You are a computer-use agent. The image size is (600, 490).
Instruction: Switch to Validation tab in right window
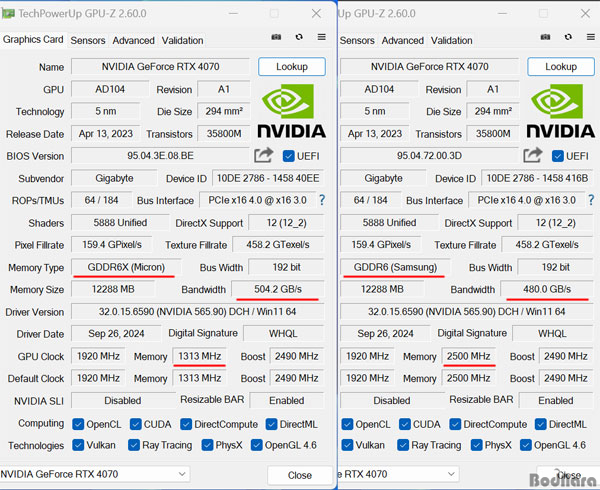451,40
